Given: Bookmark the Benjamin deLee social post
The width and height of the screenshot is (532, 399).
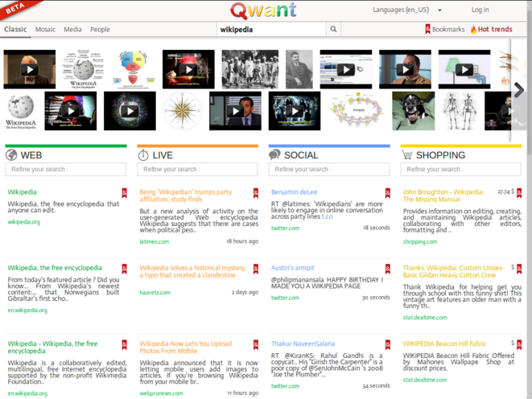Looking at the screenshot, I should click(387, 193).
